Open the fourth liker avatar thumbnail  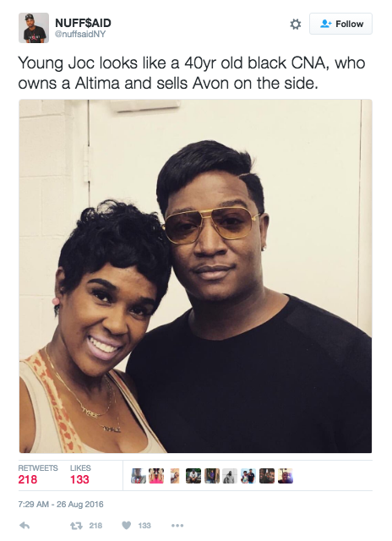click(193, 476)
